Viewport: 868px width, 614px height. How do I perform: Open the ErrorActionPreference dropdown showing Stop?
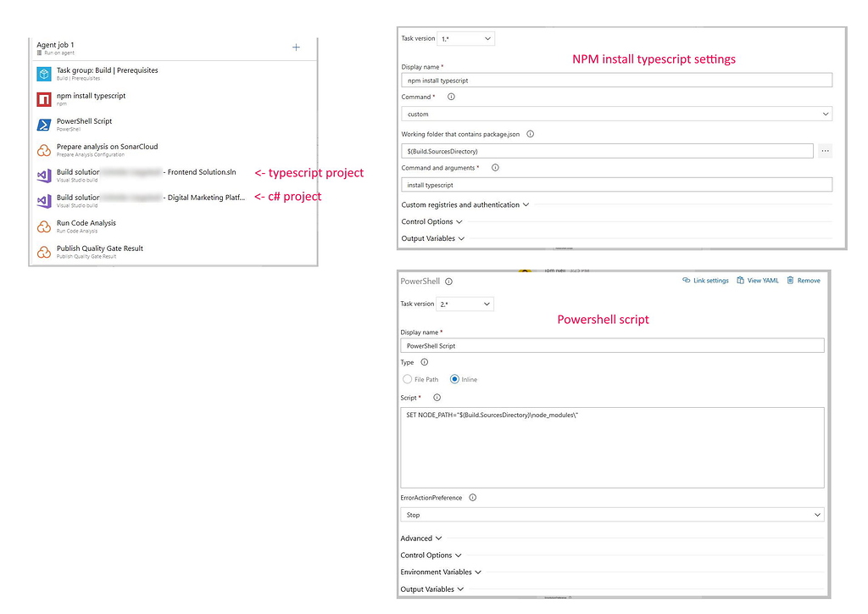click(612, 515)
